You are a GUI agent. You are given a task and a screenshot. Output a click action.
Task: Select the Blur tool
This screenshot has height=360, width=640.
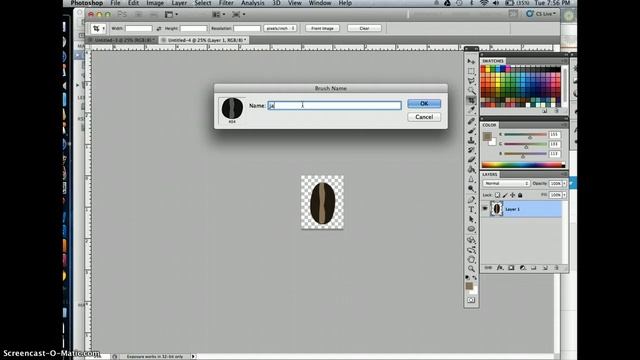[471, 179]
